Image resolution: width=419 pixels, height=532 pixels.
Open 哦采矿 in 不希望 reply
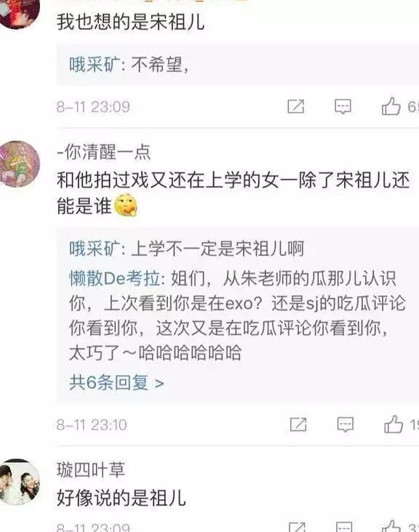pyautogui.click(x=95, y=64)
